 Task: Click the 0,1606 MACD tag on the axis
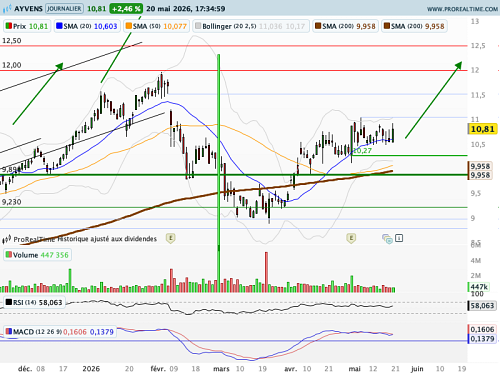tap(482, 329)
